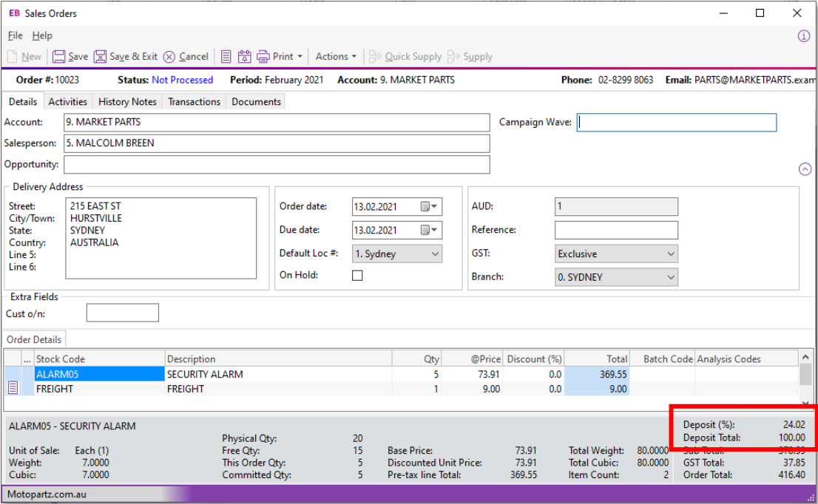
Task: Click the notes list icon left of the calendar
Action: pos(226,56)
